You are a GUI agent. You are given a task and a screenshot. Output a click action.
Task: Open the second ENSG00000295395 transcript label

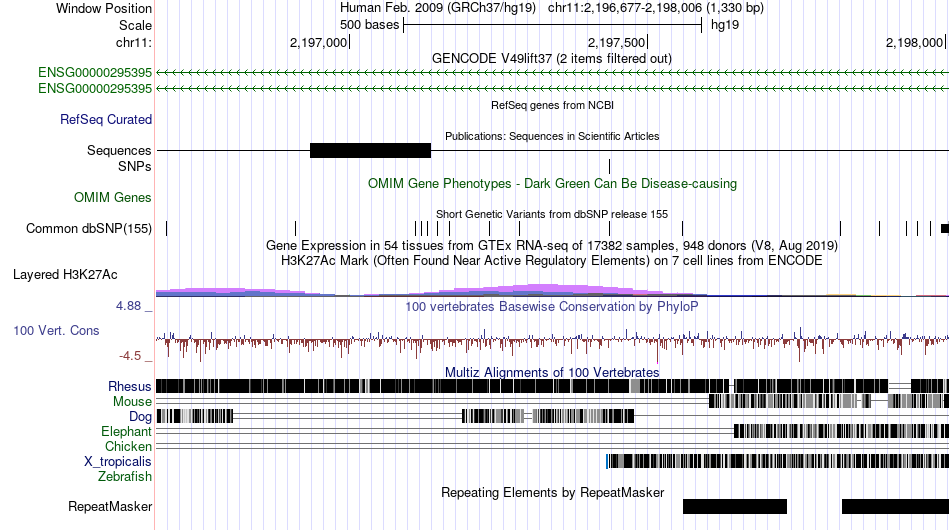pos(95,88)
